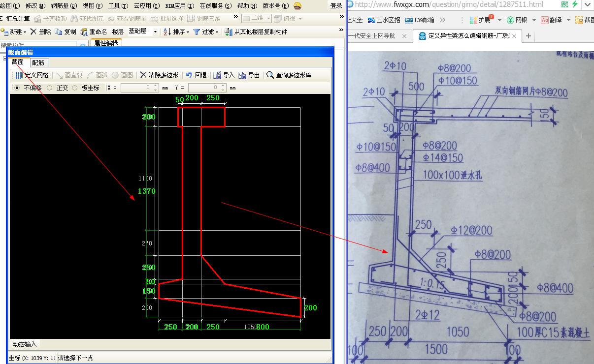594x364 pixels.
Task: Open the 帮助(H) menu
Action: (247, 6)
